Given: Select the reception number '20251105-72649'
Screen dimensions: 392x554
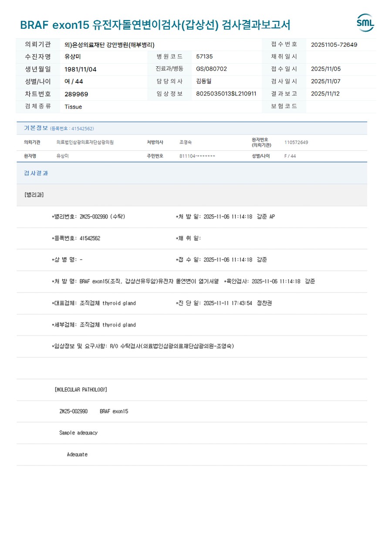Looking at the screenshot, I should click(x=334, y=44).
